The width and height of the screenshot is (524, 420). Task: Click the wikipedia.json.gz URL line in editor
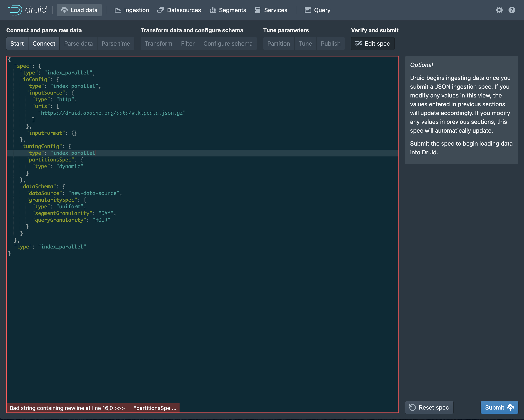tap(112, 113)
